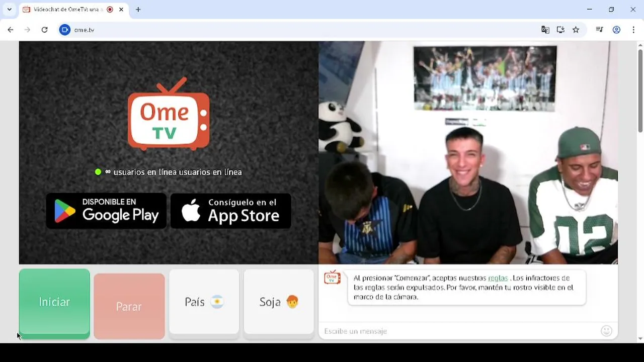Open the media control icon in toolbar

click(599, 30)
